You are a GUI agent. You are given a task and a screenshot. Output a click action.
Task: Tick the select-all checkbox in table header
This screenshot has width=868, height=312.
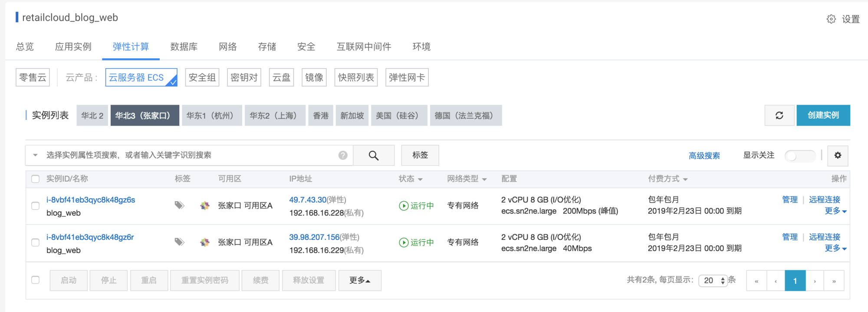coord(36,179)
